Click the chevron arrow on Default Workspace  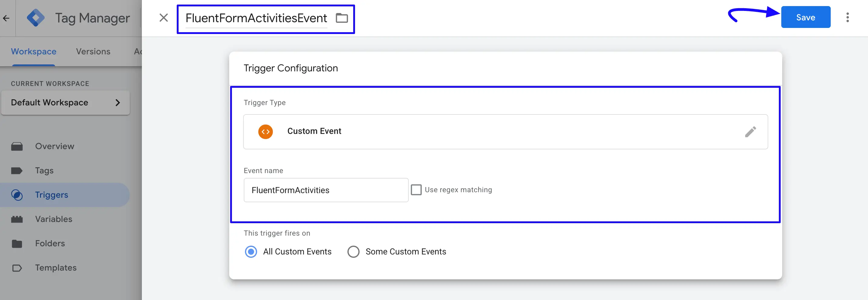118,103
